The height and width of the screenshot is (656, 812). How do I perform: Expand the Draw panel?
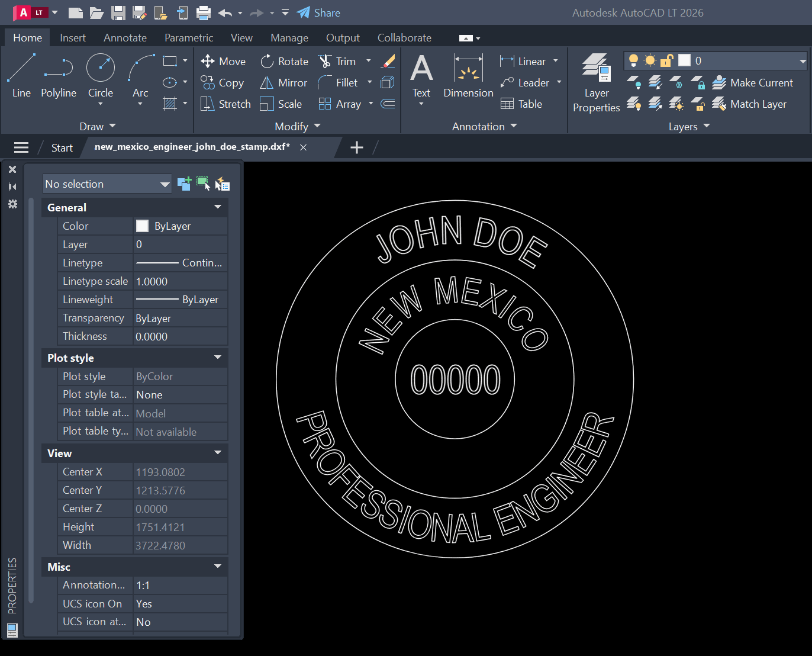click(98, 126)
